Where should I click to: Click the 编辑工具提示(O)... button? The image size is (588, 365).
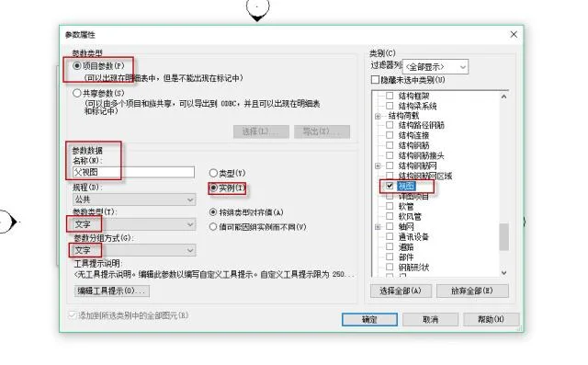point(112,291)
